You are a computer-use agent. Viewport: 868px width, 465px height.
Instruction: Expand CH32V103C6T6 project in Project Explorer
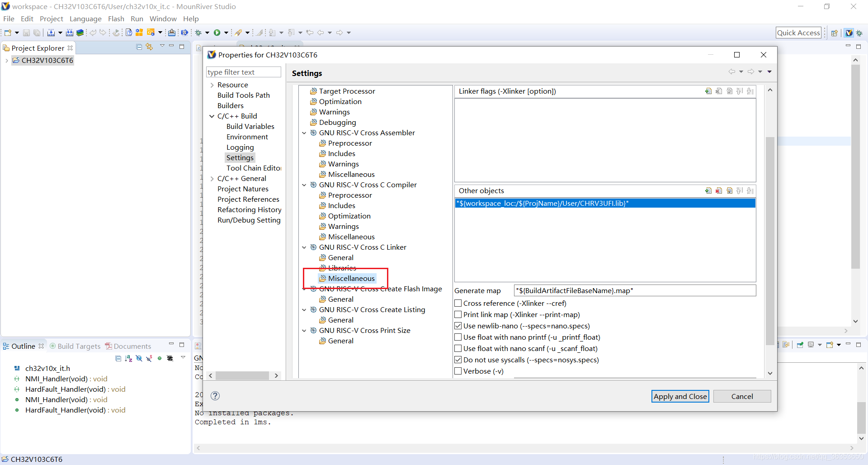pos(6,61)
